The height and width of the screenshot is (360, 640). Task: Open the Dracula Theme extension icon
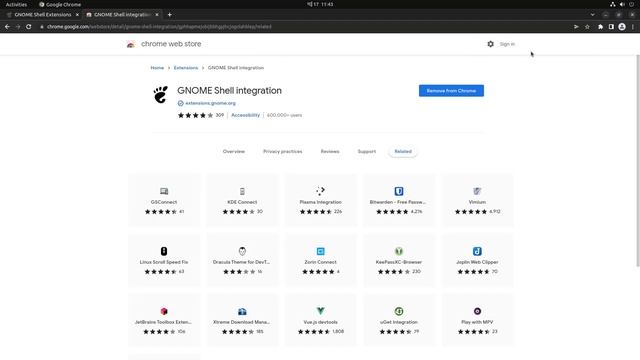click(x=242, y=251)
